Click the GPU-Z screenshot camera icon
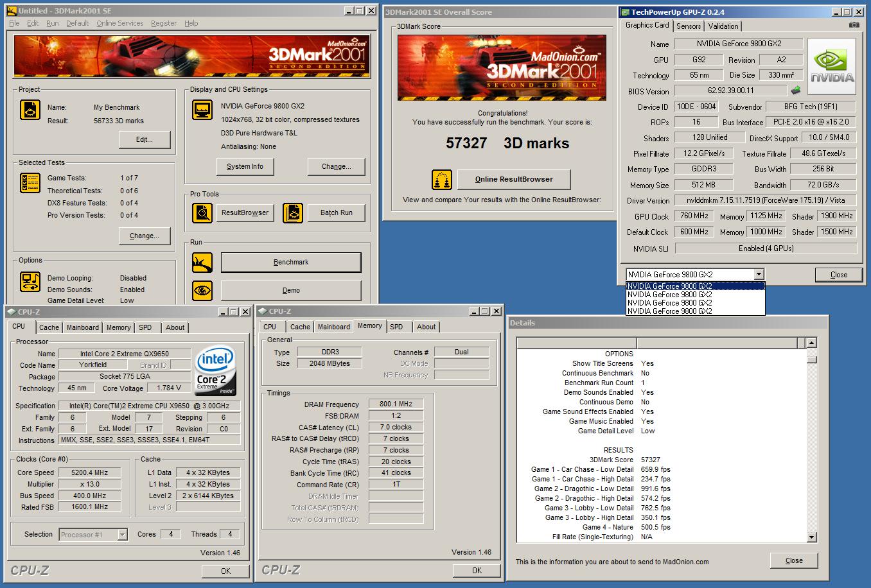The image size is (871, 588). coord(854,25)
